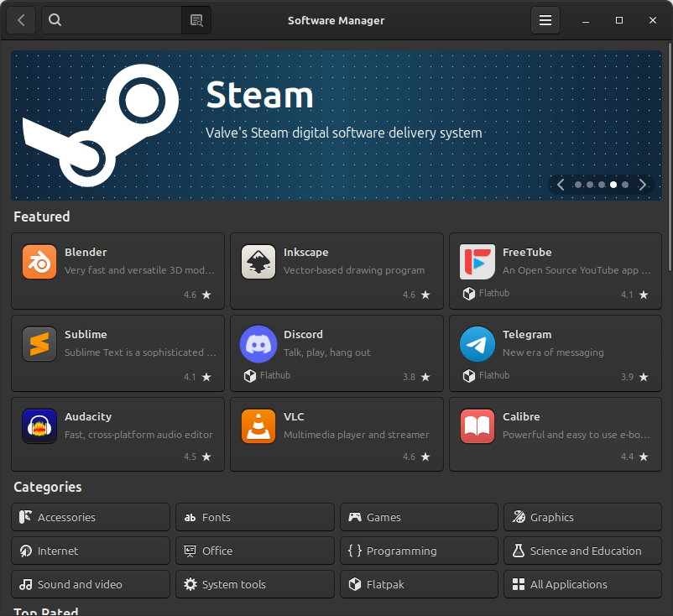Click the Sublime app icon
The image size is (673, 616).
pyautogui.click(x=39, y=344)
